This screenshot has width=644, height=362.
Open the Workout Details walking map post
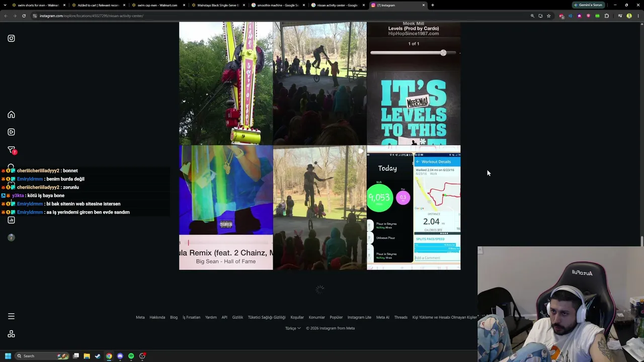pyautogui.click(x=414, y=208)
